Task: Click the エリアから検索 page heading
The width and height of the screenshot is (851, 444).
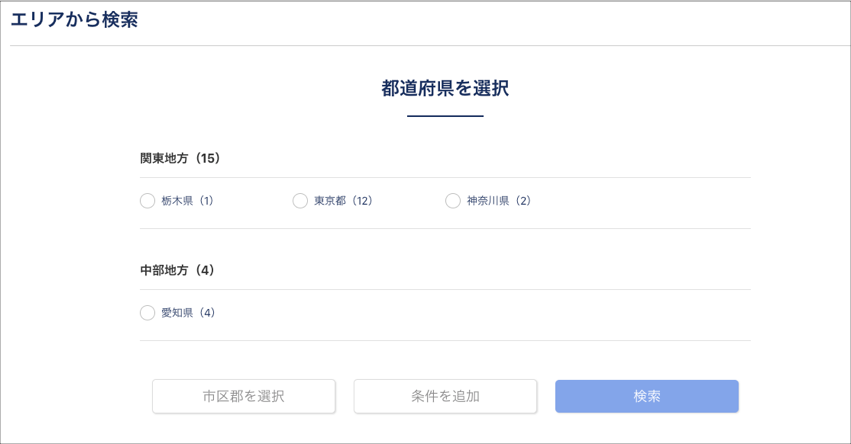Action: click(74, 20)
